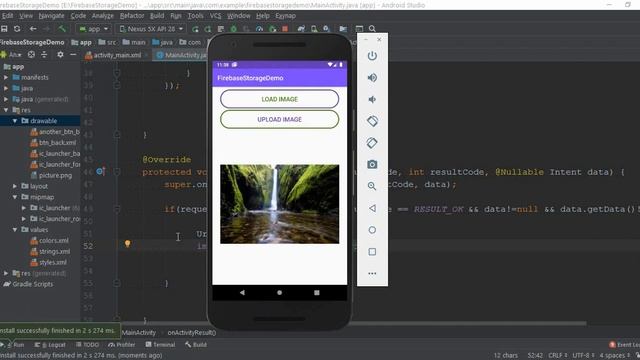Click the emulator Rotate Left icon
640x360 pixels.
pos(372,121)
